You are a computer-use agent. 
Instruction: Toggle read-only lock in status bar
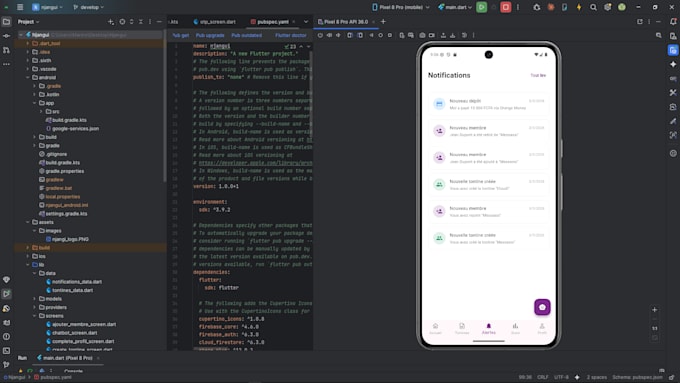pos(671,377)
